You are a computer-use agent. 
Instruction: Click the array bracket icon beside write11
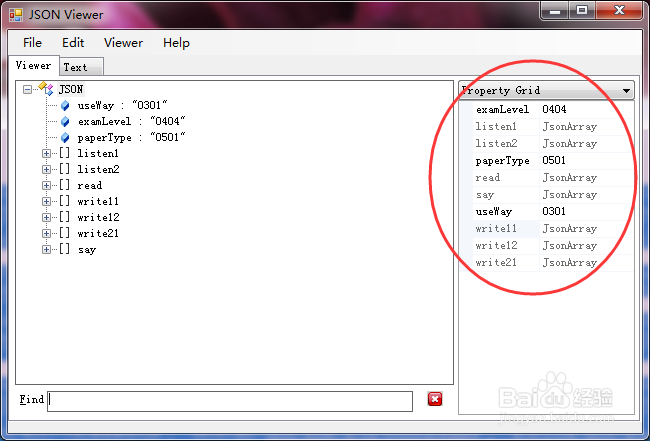pyautogui.click(x=64, y=201)
